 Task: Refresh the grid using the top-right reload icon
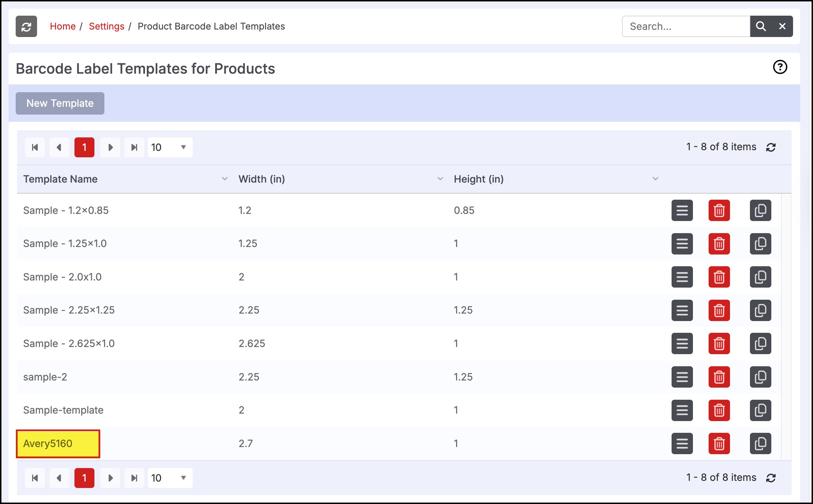pos(771,147)
